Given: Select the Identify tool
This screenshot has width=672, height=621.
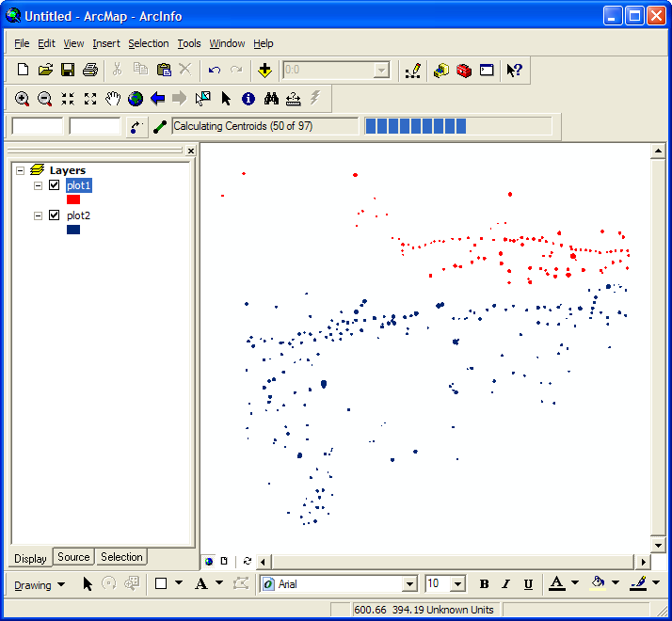Looking at the screenshot, I should (x=248, y=98).
